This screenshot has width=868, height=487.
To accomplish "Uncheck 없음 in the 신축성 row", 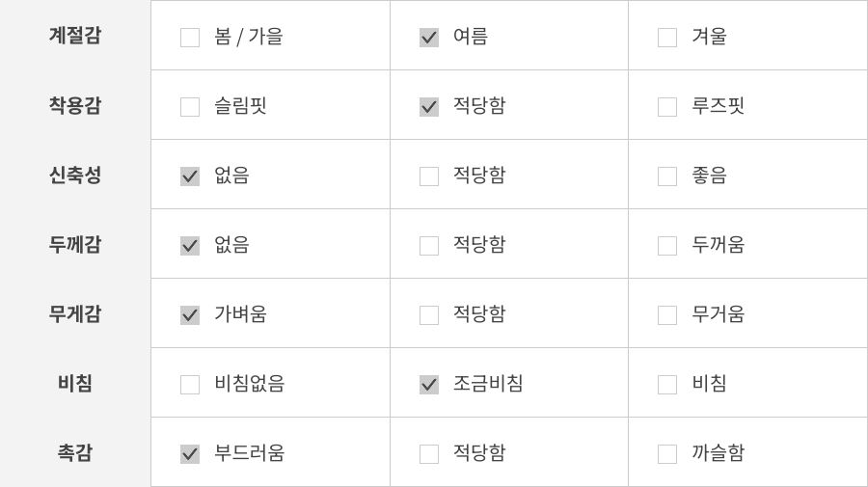I will pos(190,176).
